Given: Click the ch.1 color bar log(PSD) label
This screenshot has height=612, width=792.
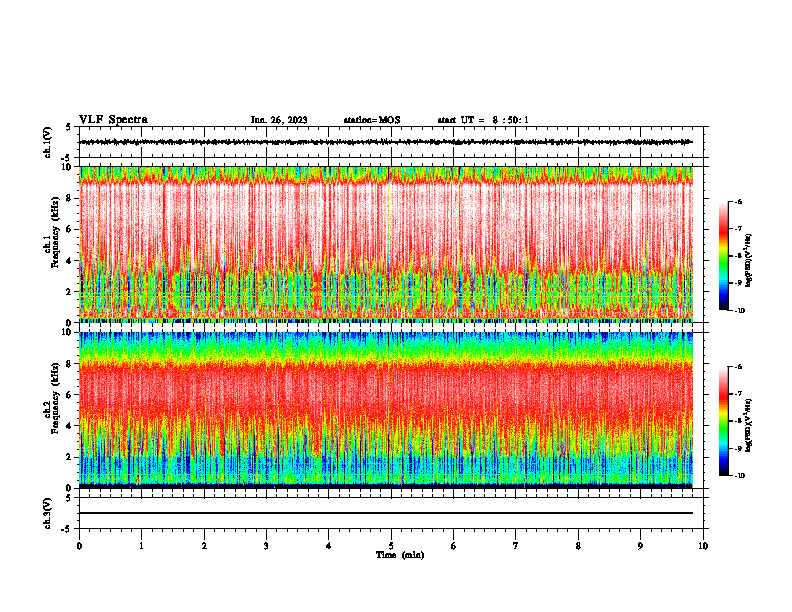Looking at the screenshot, I should coord(749,260).
